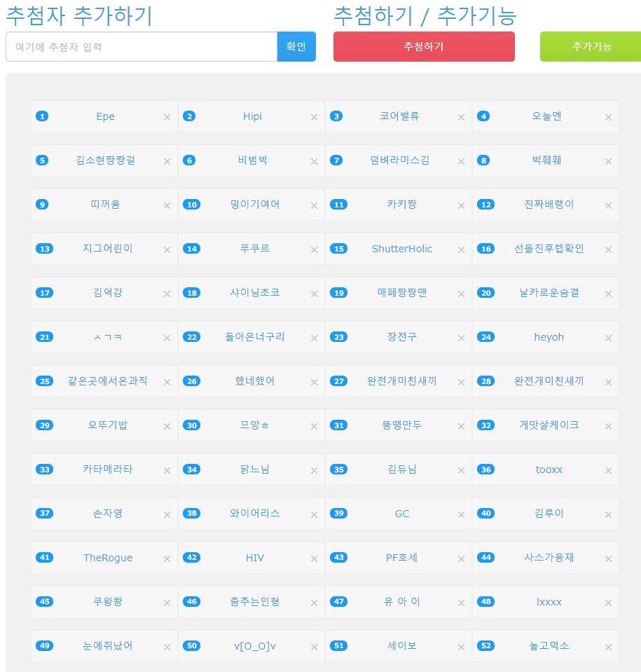The width and height of the screenshot is (641, 672).
Task: Remove ShutterHolic via its X icon
Action: [x=461, y=250]
